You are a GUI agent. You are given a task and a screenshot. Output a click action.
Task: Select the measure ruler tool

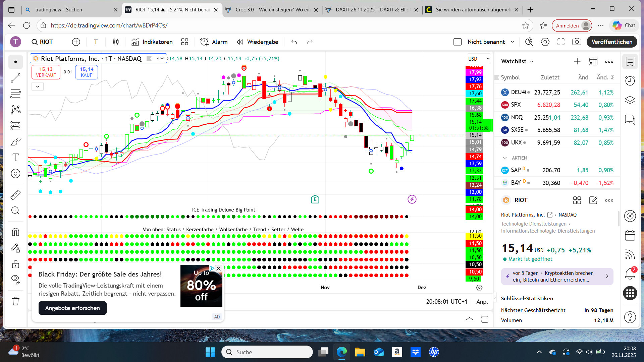(15, 194)
